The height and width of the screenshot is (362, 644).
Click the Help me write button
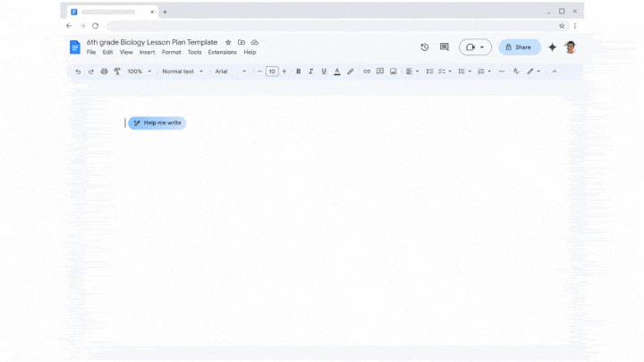pos(157,123)
